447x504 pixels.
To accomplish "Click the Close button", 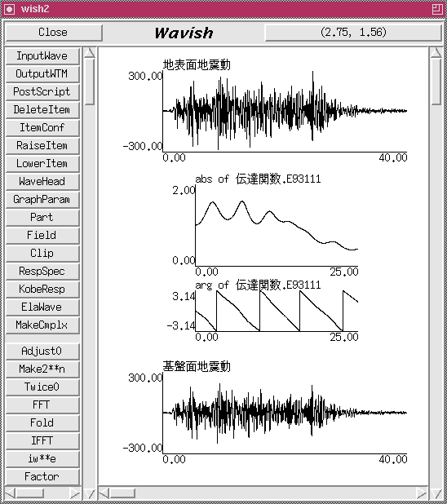I will (x=53, y=33).
